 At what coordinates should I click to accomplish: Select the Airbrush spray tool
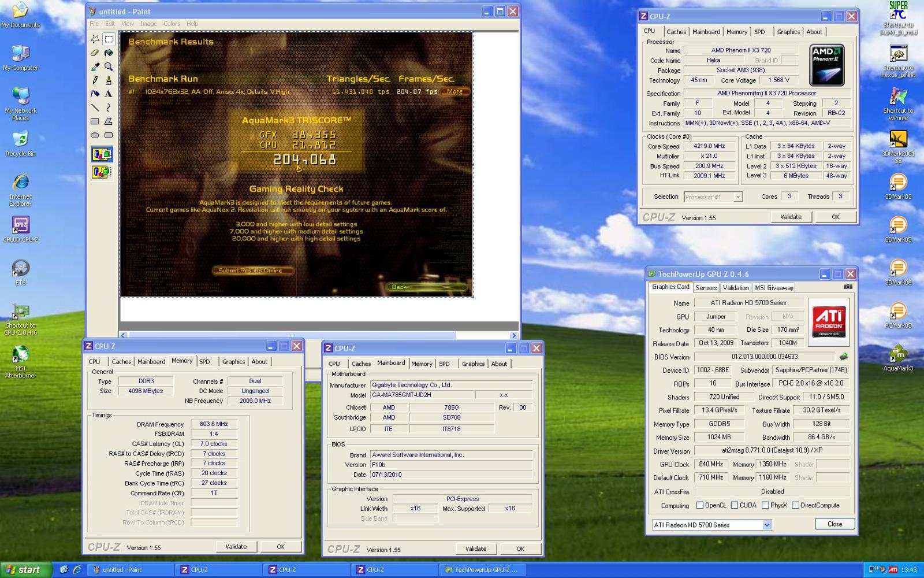click(95, 94)
